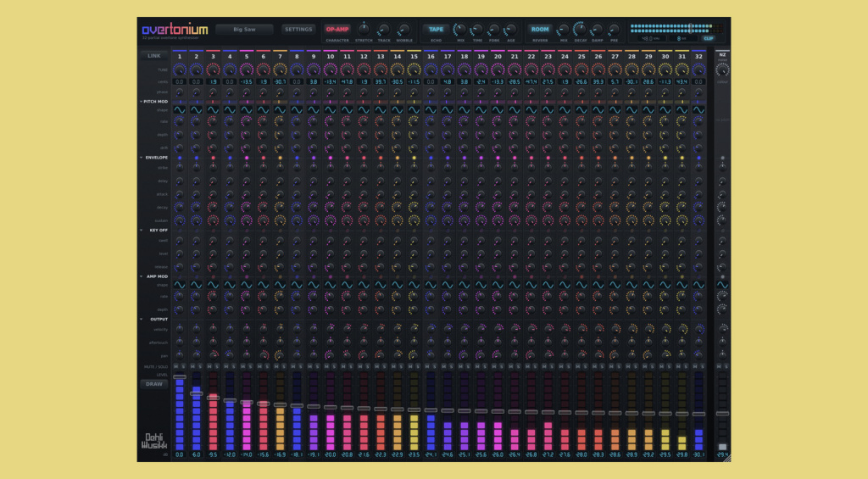The height and width of the screenshot is (479, 868).
Task: Click the output meter slider handle at top right
Action: click(x=690, y=28)
